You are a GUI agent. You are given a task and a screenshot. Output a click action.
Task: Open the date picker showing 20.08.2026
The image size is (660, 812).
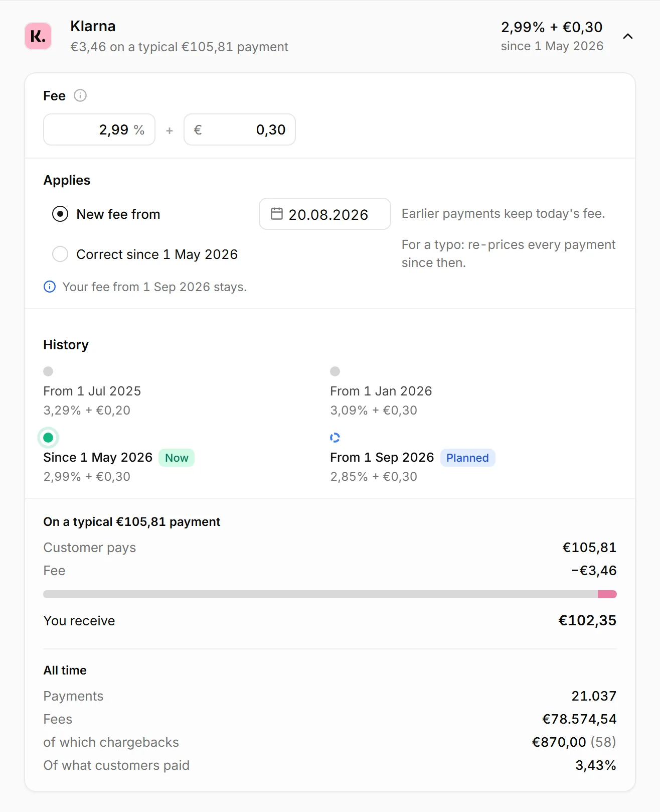(x=325, y=214)
